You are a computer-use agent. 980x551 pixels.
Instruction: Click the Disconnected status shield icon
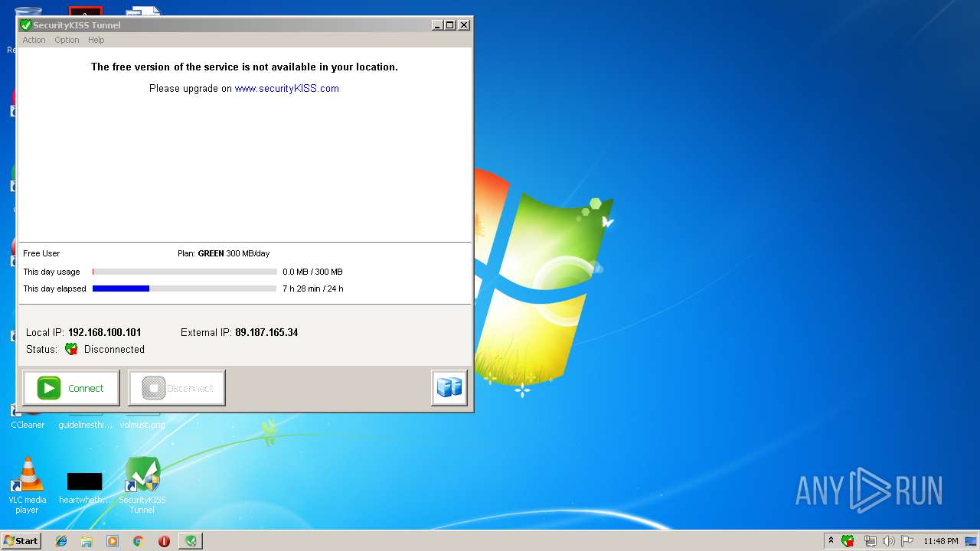click(71, 349)
